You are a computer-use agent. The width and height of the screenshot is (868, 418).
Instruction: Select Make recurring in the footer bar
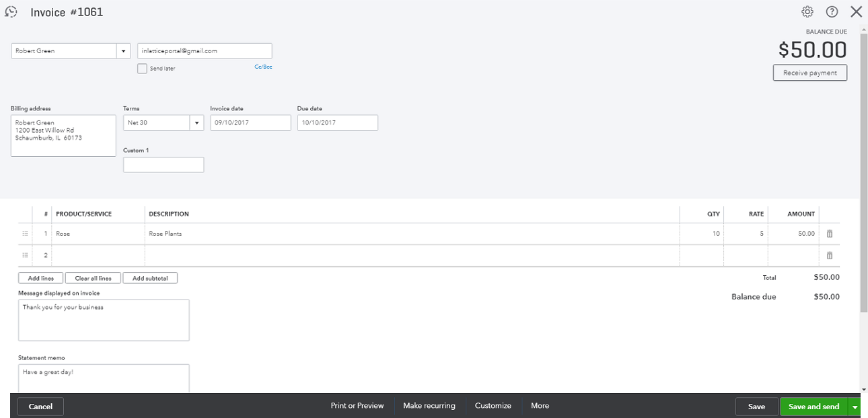[x=429, y=406]
